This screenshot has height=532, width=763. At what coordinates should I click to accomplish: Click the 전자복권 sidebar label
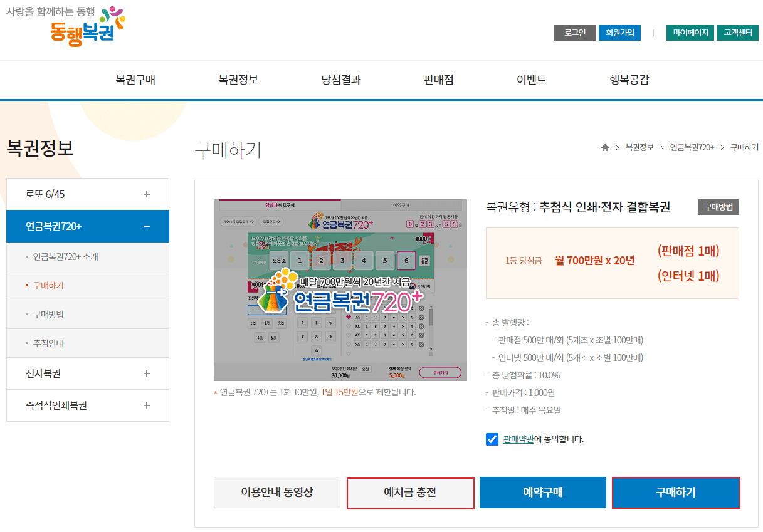[x=43, y=373]
